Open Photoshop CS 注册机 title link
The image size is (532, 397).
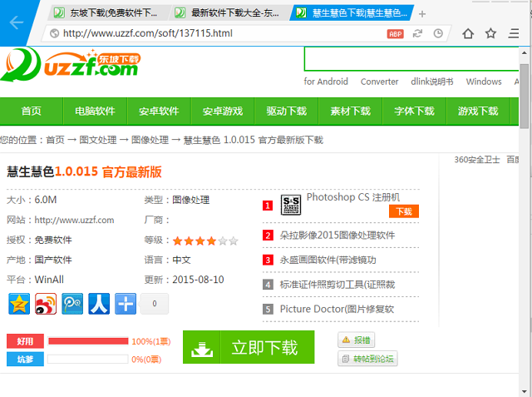pyautogui.click(x=353, y=197)
